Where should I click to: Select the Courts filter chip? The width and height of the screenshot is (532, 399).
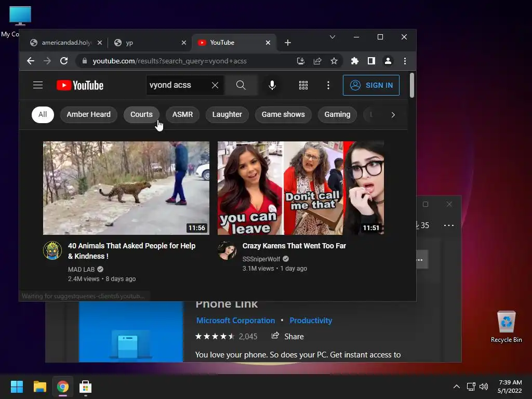point(141,115)
